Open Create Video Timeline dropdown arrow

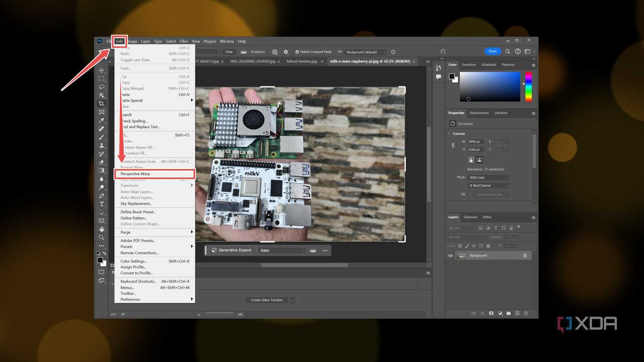pos(292,300)
